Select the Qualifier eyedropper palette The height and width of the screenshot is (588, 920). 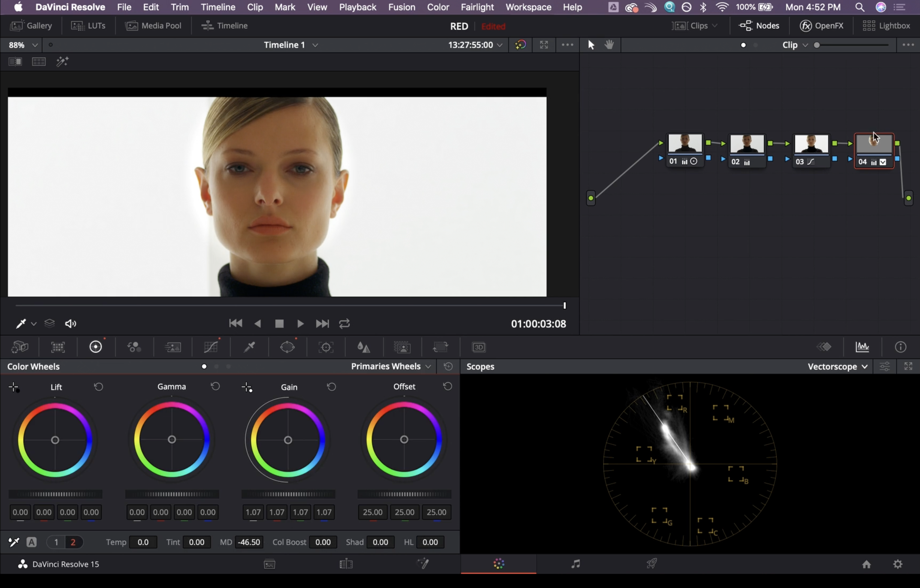[249, 347]
